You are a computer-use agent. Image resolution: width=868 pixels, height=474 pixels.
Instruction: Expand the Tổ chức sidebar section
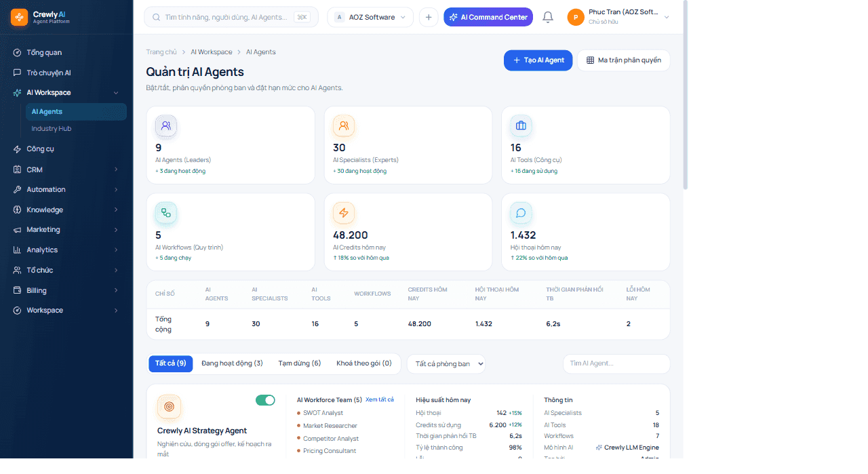click(116, 270)
